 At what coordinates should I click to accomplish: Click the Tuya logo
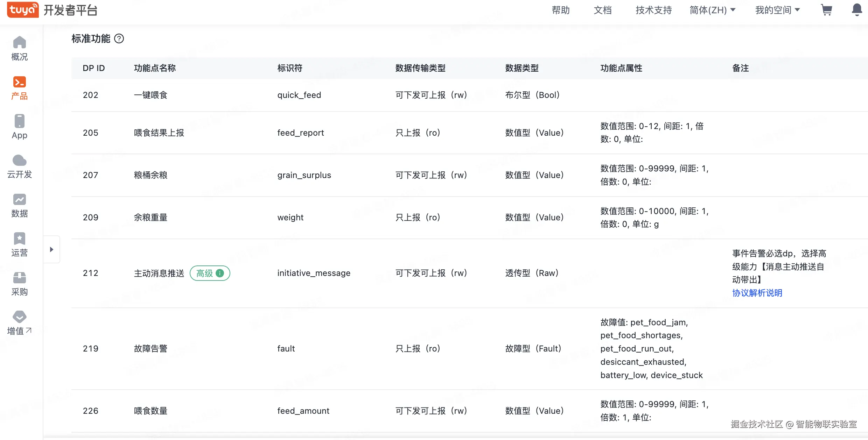[x=23, y=10]
